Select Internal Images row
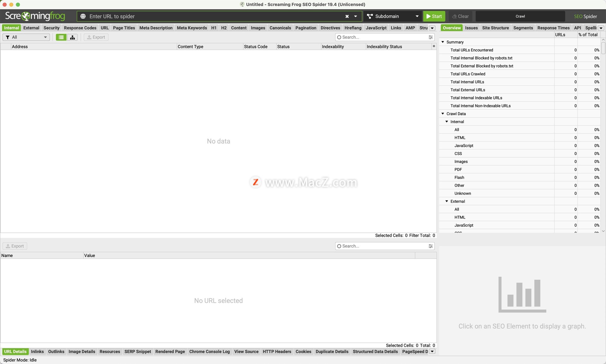This screenshot has width=606, height=364. (x=520, y=162)
